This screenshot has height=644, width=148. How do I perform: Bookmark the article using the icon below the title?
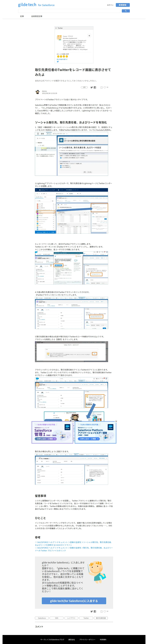[x=101, y=88]
